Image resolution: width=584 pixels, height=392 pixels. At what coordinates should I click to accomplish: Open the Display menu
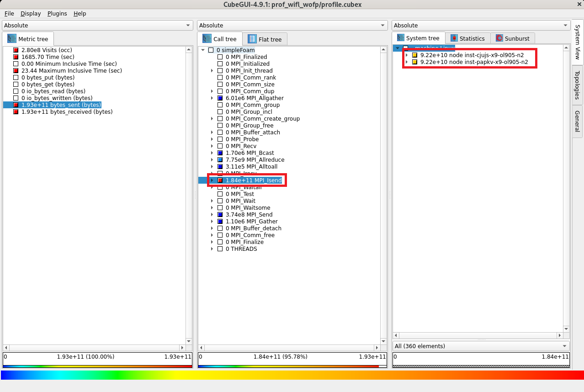[31, 14]
